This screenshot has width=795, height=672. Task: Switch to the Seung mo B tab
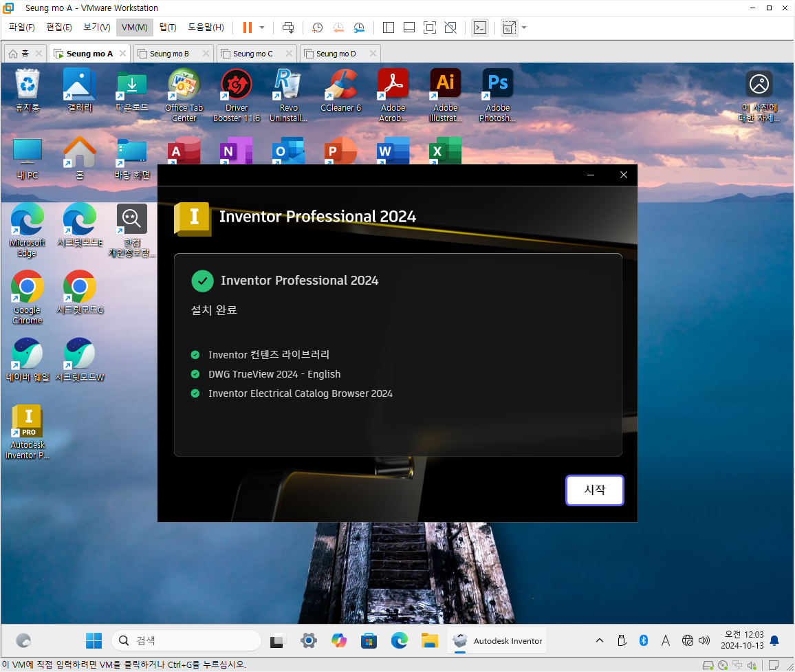pos(169,54)
